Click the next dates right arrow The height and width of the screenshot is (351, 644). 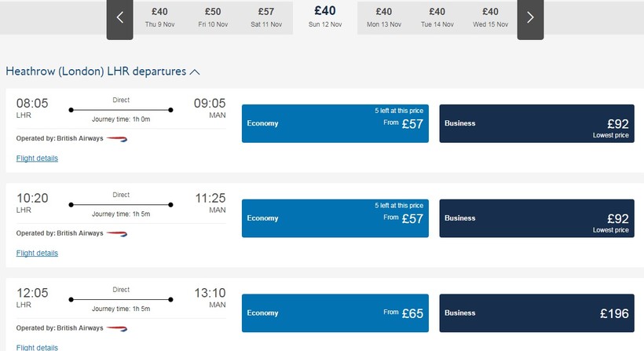(530, 17)
